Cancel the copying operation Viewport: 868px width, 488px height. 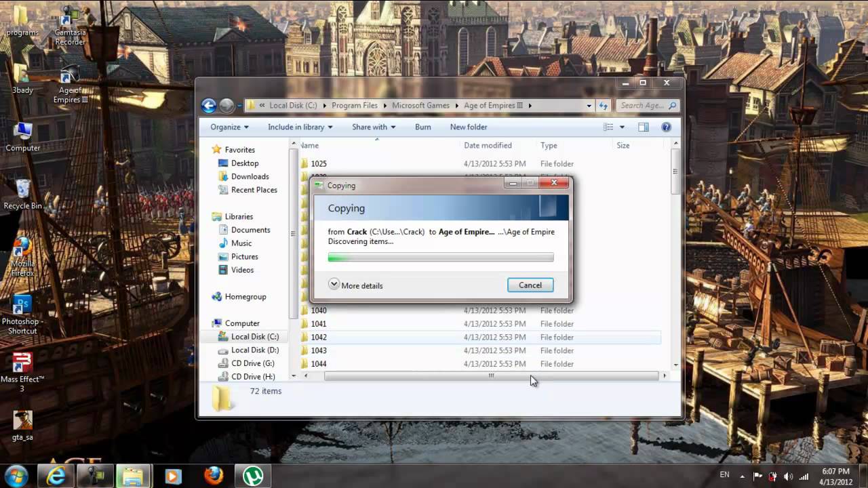pos(530,285)
